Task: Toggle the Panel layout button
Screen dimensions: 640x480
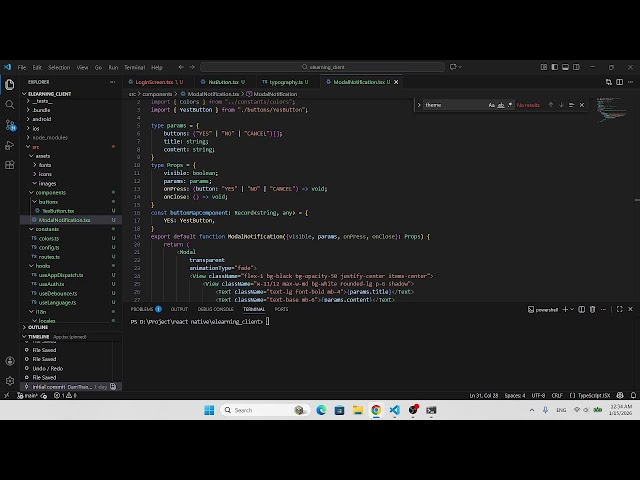Action: 565,67
